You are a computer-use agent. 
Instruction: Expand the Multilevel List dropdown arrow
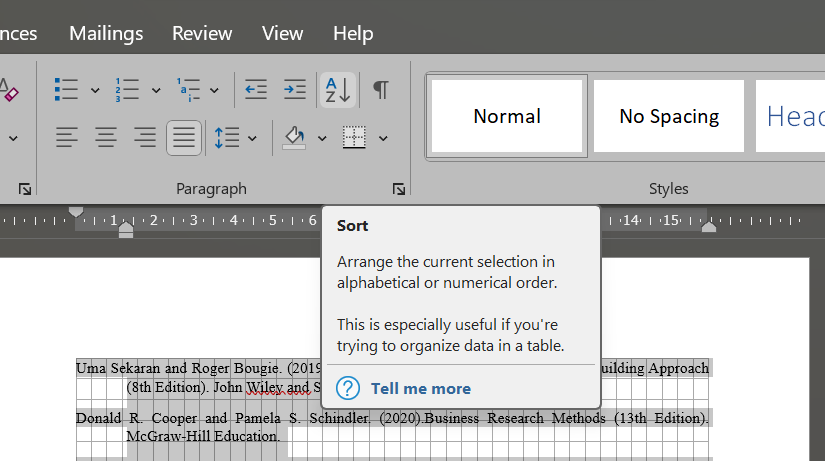coord(214,91)
